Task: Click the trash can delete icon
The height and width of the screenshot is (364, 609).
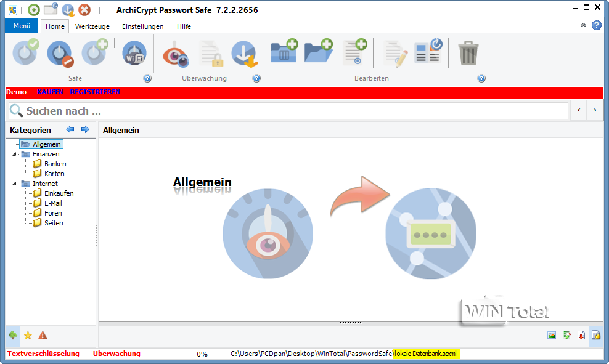Action: pos(468,53)
